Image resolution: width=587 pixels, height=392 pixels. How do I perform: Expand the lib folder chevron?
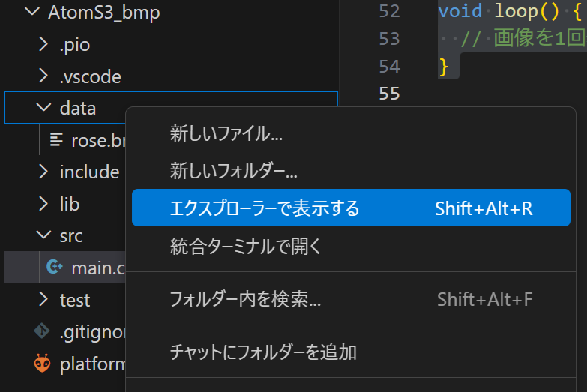(x=43, y=204)
